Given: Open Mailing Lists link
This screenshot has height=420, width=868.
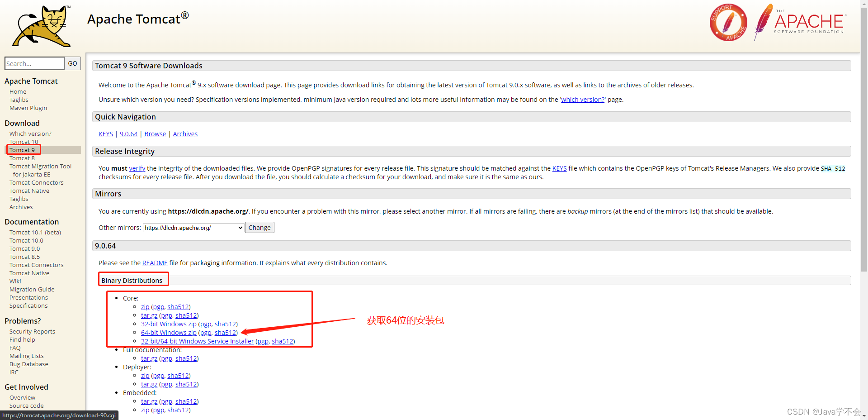Looking at the screenshot, I should (x=27, y=356).
